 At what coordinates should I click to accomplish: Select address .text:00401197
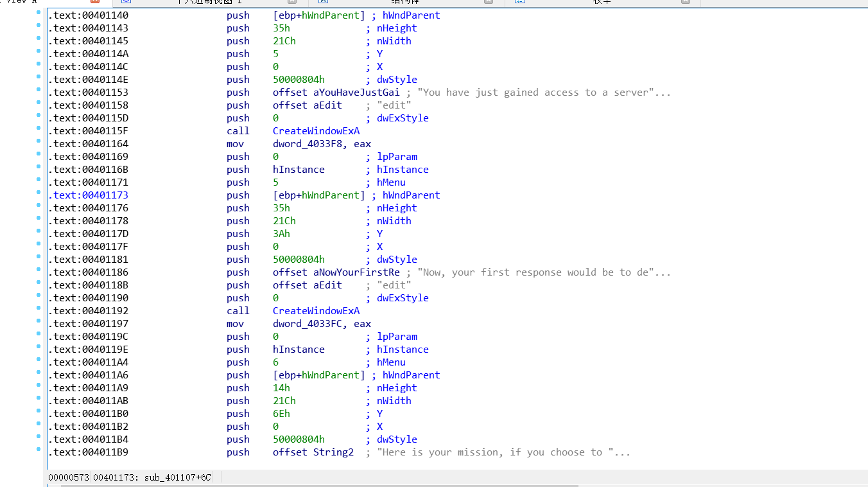88,324
